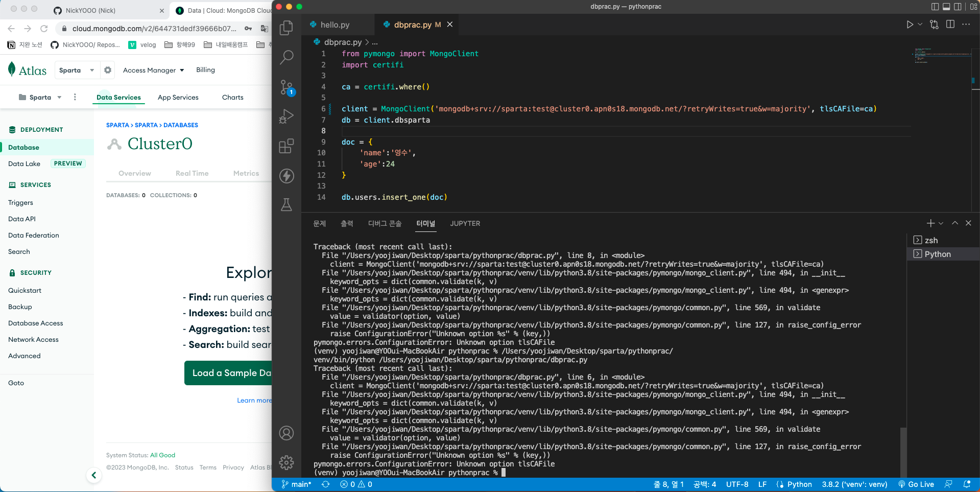This screenshot has height=492, width=980.
Task: Open the new terminal launch profile dropdown
Action: click(941, 223)
